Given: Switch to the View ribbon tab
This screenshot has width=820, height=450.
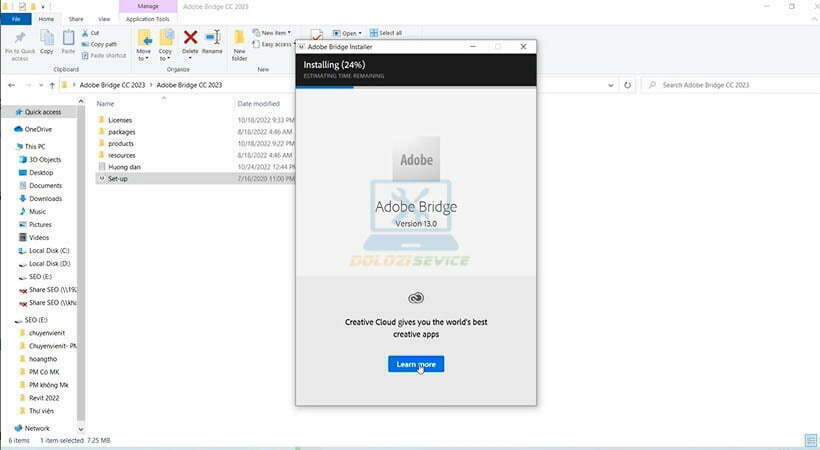Looking at the screenshot, I should pyautogui.click(x=104, y=19).
